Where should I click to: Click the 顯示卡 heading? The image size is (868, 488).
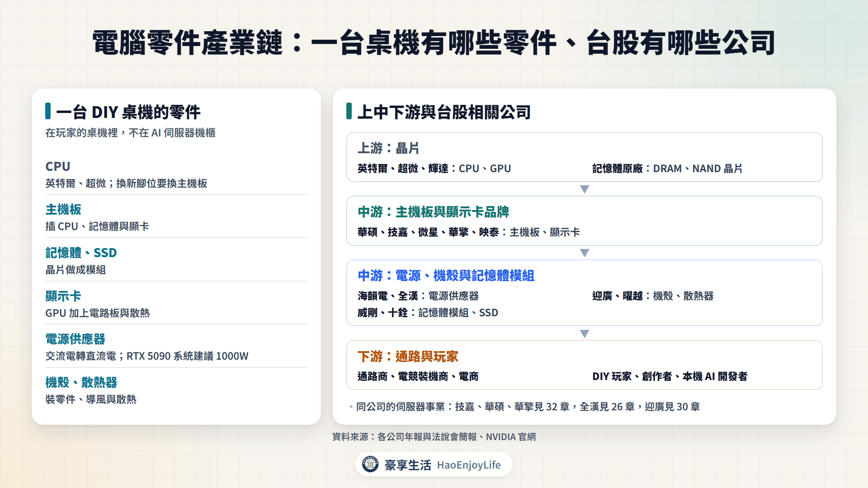pyautogui.click(x=63, y=296)
